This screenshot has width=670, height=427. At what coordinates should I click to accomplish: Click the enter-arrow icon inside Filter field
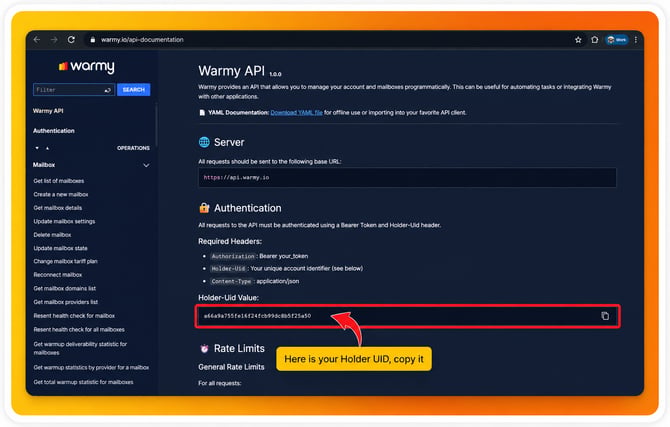pos(108,90)
